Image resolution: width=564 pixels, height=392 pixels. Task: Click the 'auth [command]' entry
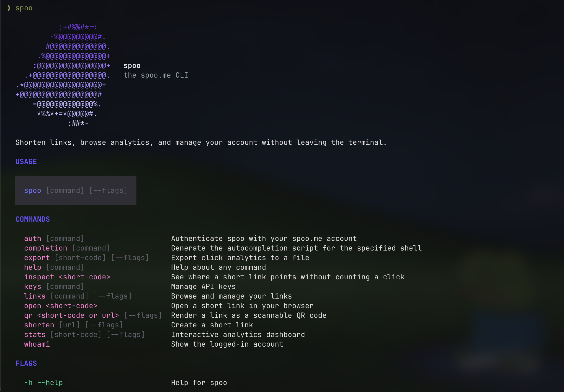[54, 239]
